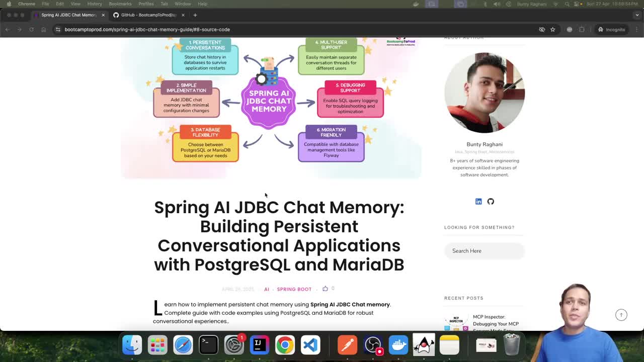Click the tracking protection eye icon in address bar
The width and height of the screenshot is (644, 362).
542,30
